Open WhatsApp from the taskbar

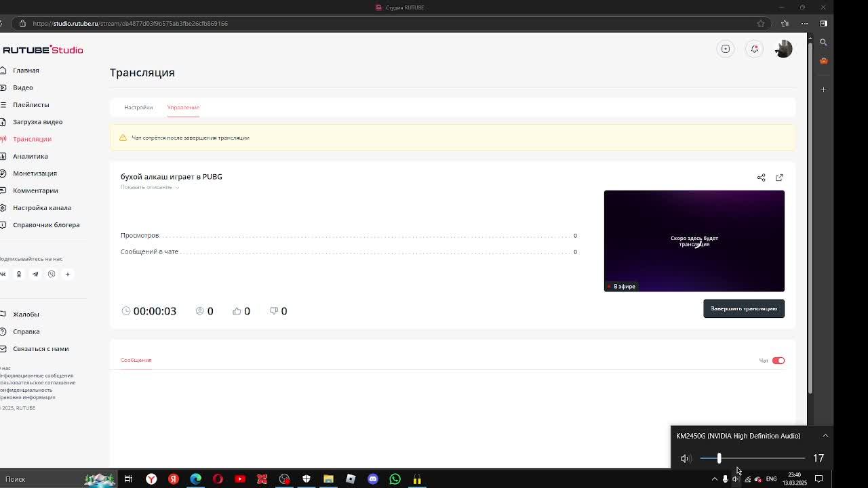395,479
